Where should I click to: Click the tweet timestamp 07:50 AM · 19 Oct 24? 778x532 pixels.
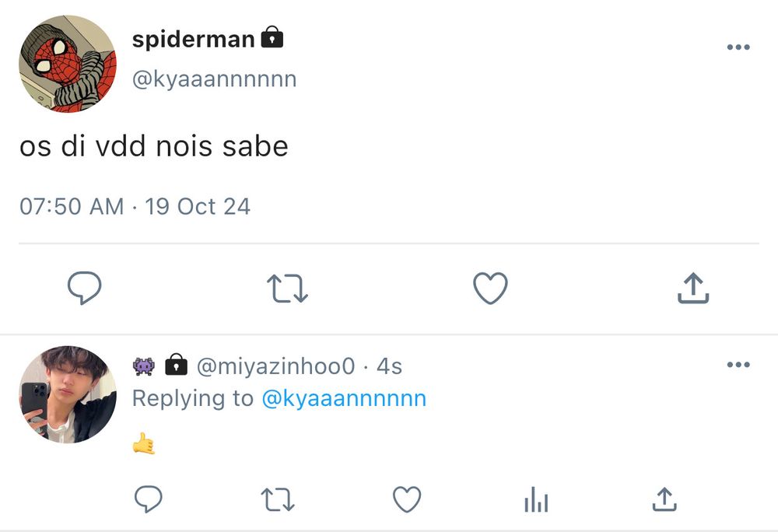(x=135, y=206)
